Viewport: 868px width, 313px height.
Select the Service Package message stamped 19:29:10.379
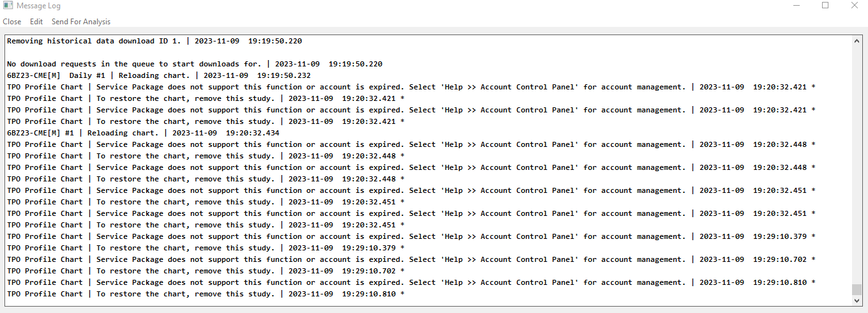pos(411,236)
